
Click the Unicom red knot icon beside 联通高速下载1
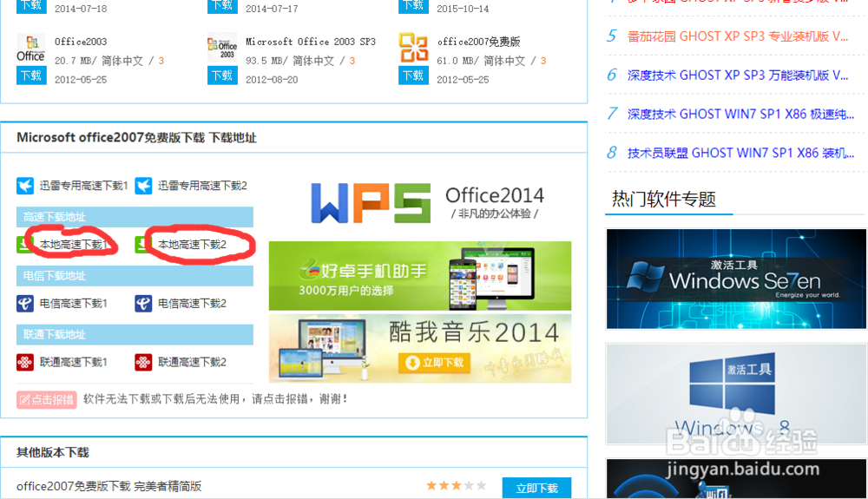[x=25, y=363]
